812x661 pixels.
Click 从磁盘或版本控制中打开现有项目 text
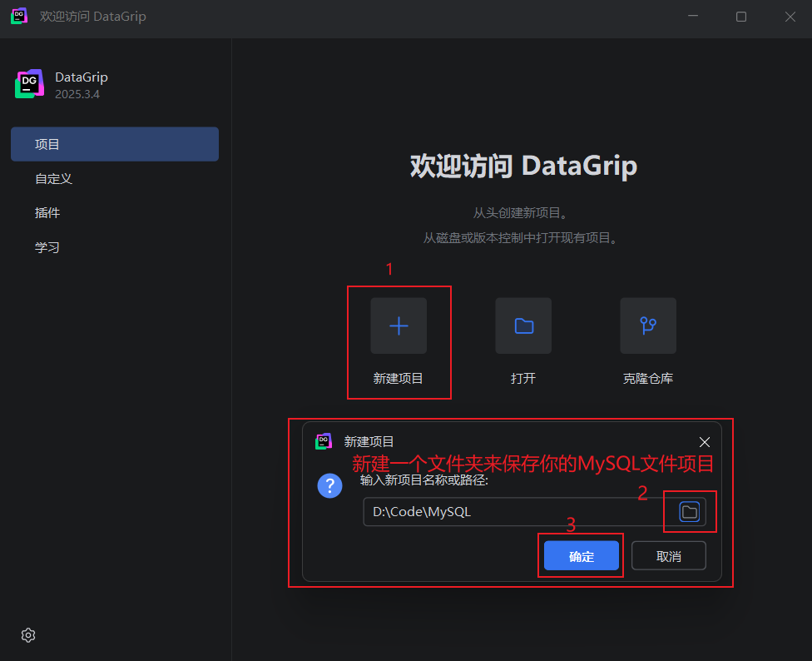[x=520, y=238]
